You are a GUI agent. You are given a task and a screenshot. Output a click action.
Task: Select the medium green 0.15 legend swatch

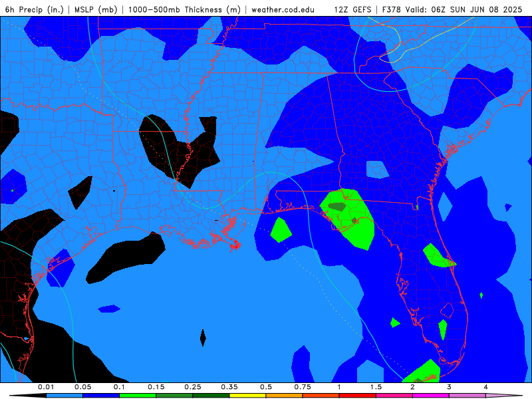coord(174,396)
